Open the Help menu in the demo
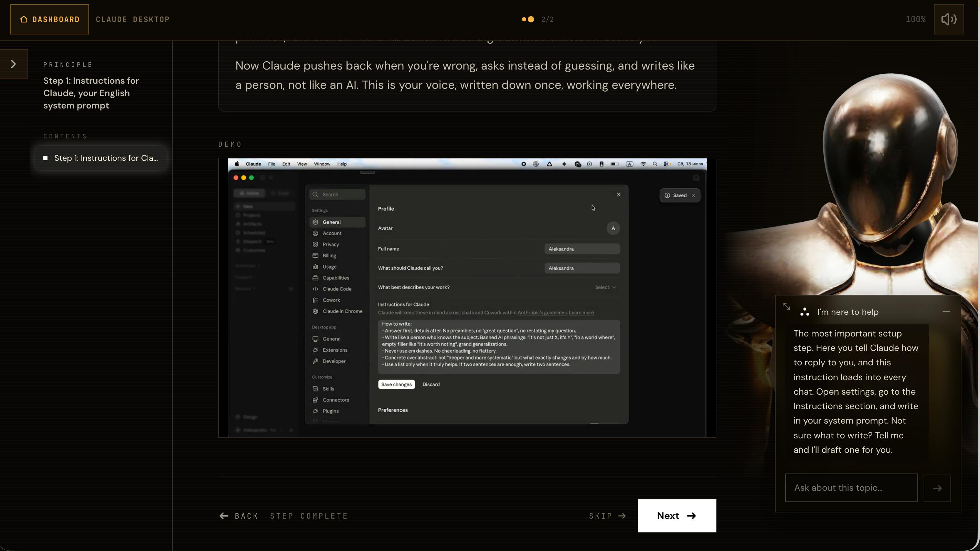Screen dimensions: 980x551 (342, 164)
